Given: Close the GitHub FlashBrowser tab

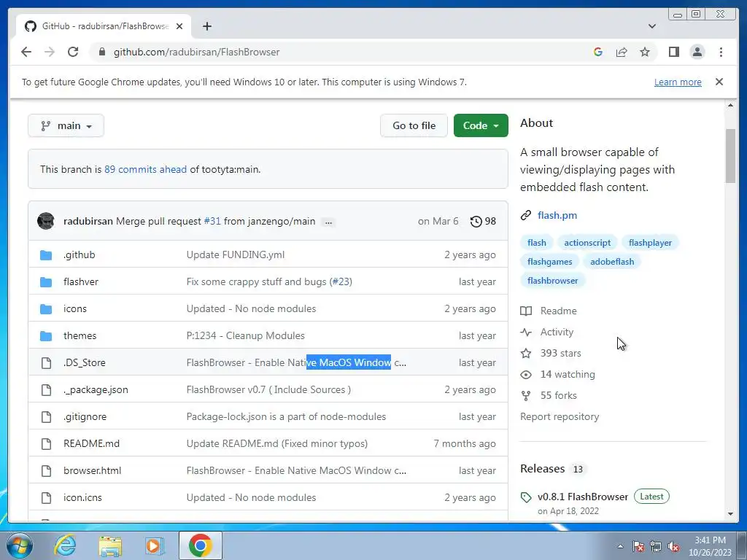Looking at the screenshot, I should tap(179, 26).
